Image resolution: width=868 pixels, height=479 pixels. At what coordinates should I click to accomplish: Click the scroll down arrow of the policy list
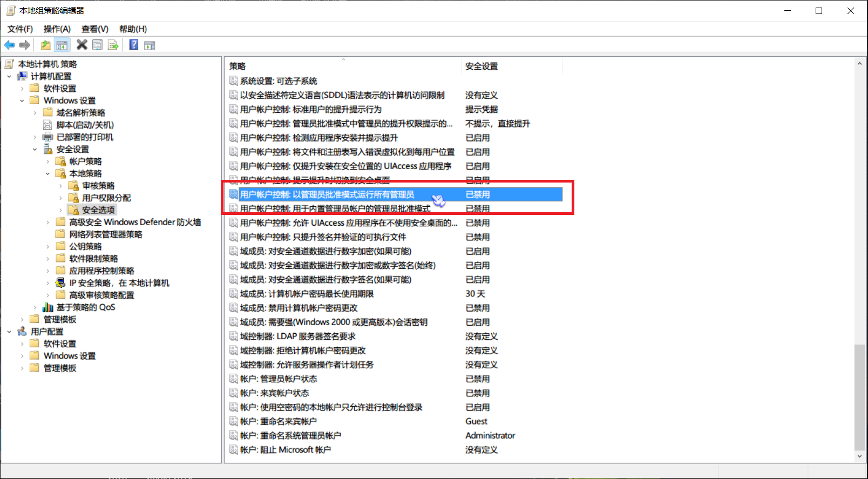[859, 456]
